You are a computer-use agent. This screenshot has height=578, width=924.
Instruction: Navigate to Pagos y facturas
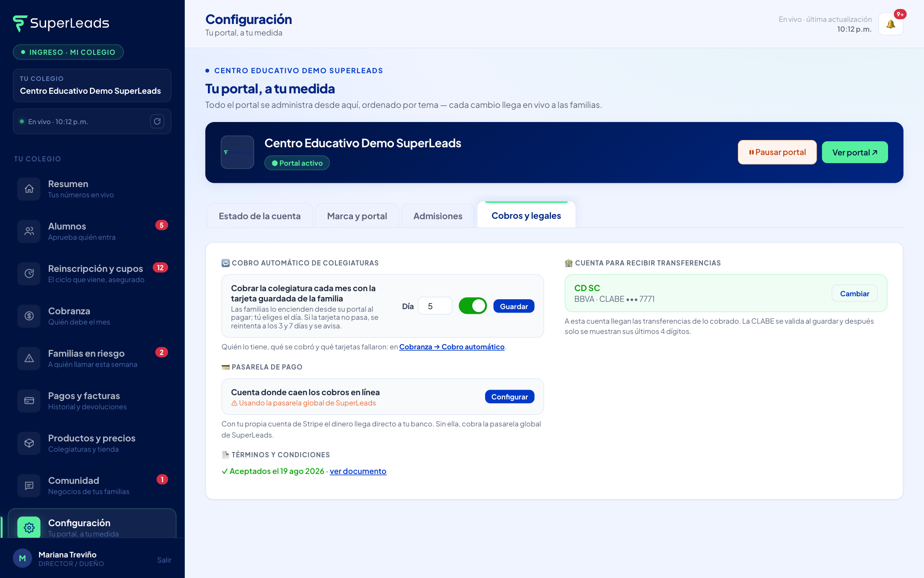(x=92, y=401)
